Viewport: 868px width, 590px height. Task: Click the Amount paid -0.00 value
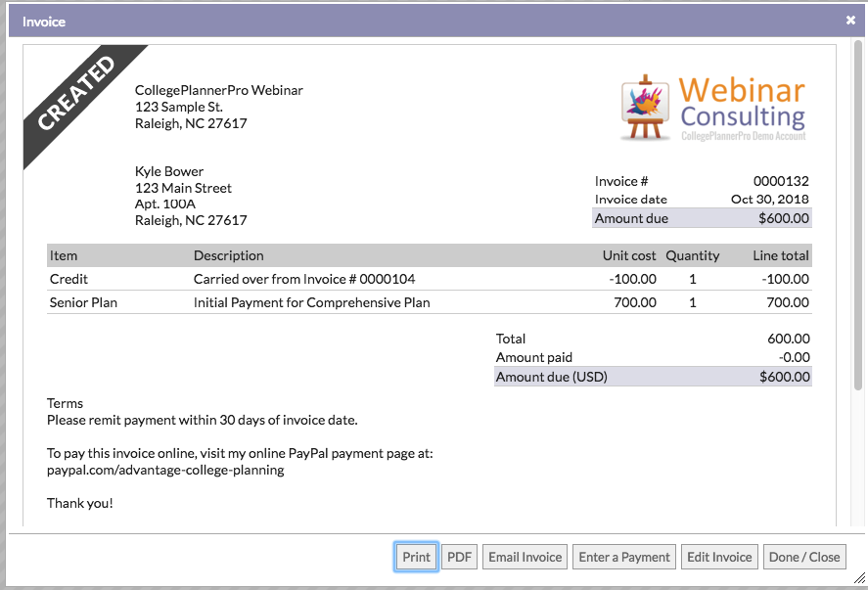pos(794,357)
